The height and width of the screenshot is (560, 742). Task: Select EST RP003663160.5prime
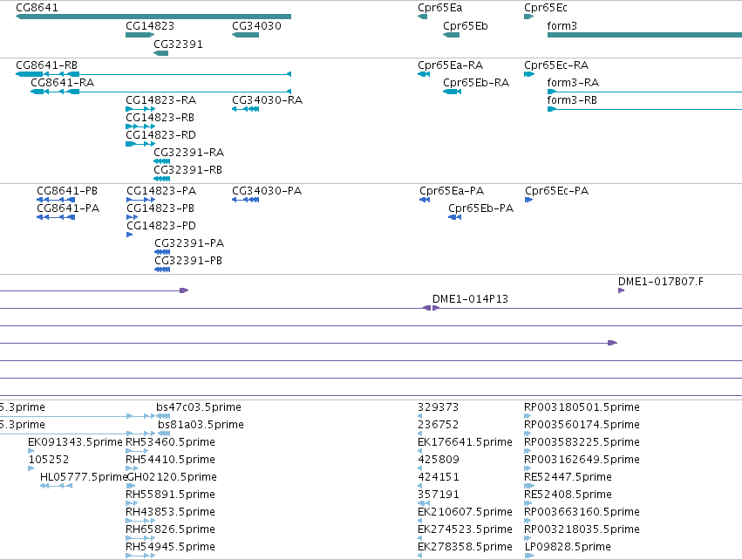pos(528,521)
